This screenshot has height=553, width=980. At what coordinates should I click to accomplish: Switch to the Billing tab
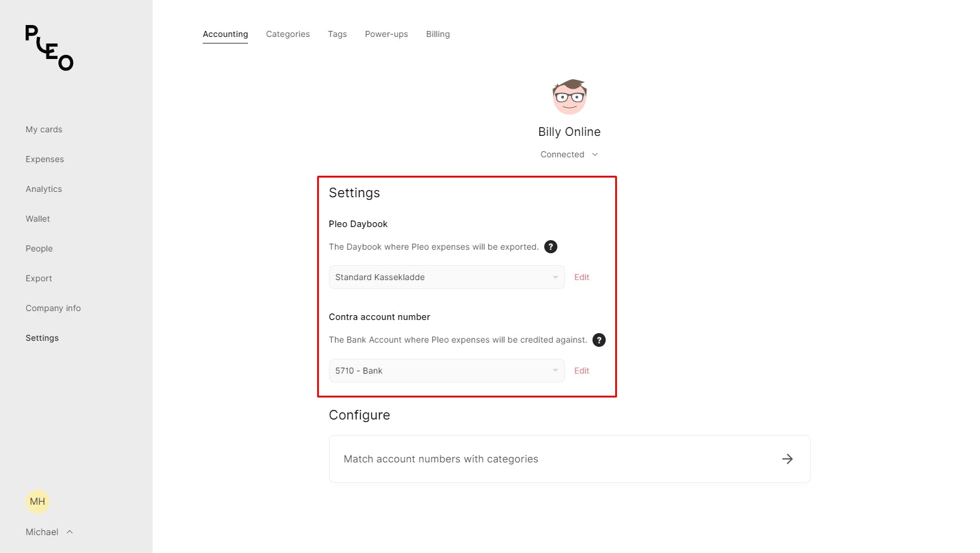pos(438,34)
